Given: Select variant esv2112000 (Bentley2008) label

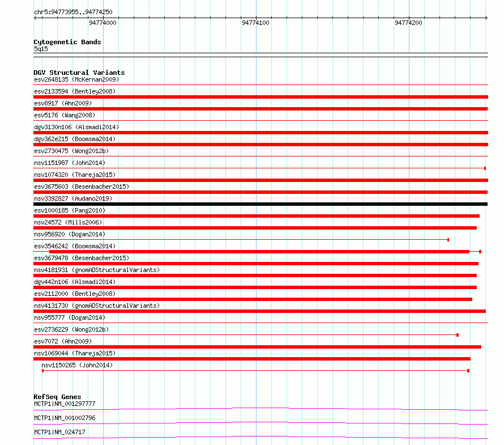Looking at the screenshot, I should click(75, 294).
